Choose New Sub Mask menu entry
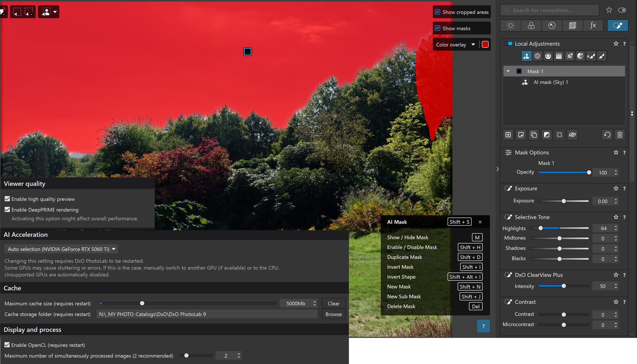Image resolution: width=637 pixels, height=364 pixels. pyautogui.click(x=403, y=297)
